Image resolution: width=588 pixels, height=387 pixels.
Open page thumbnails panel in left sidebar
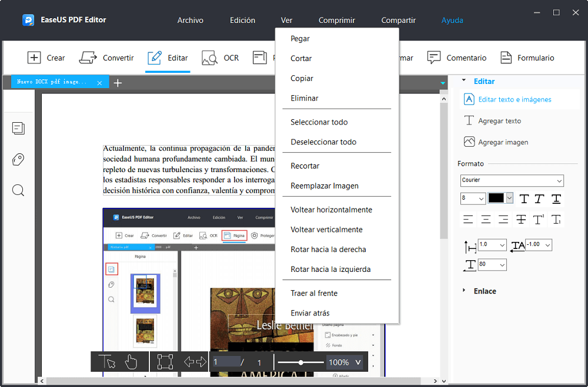(x=18, y=128)
